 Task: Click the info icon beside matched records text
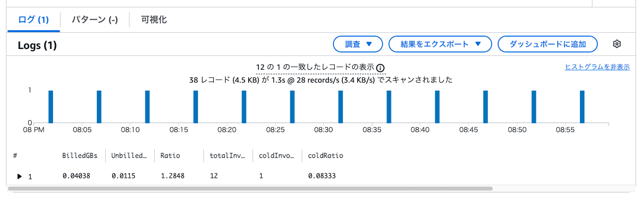tap(381, 68)
